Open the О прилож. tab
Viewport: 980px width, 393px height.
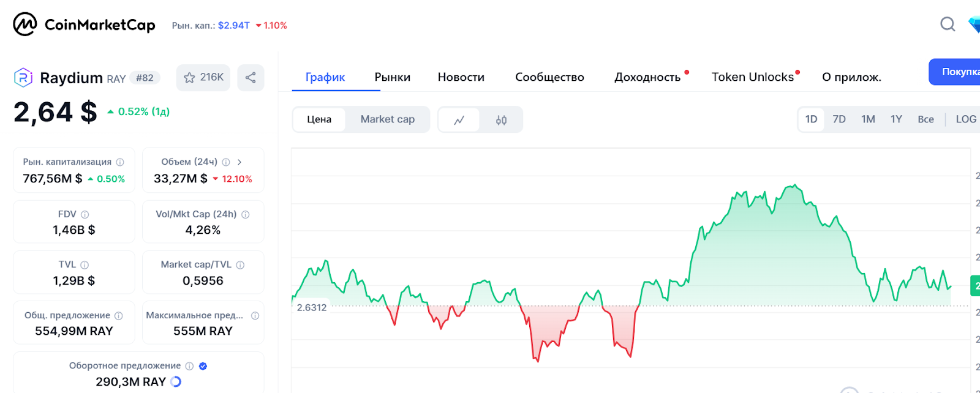(x=851, y=77)
